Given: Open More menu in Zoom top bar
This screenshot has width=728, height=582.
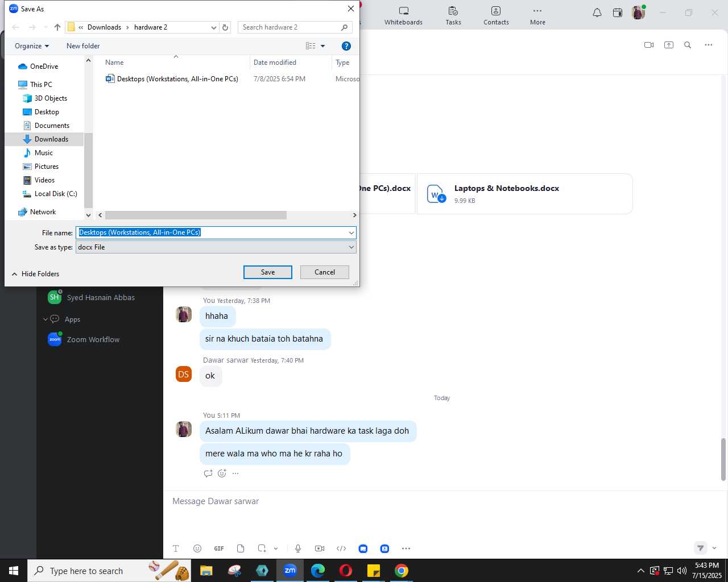Looking at the screenshot, I should [x=537, y=16].
